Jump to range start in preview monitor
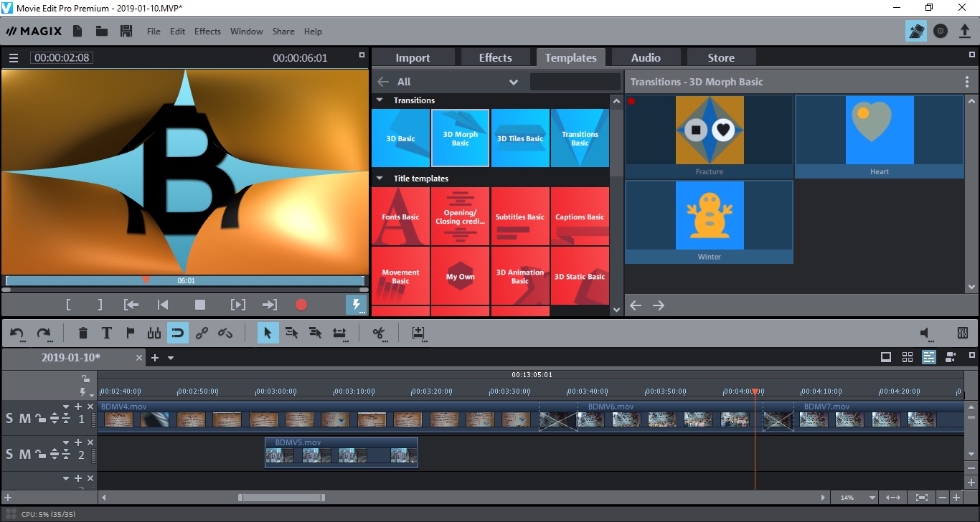980x522 pixels. click(131, 305)
